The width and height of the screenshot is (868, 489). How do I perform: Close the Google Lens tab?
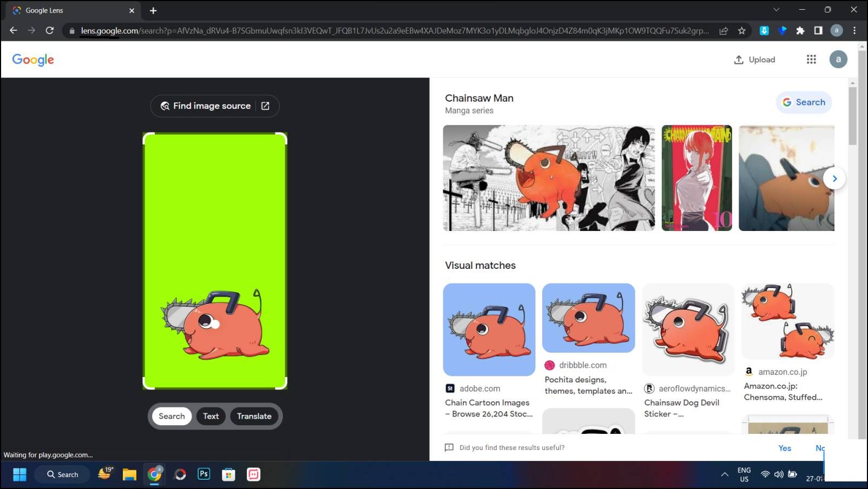(131, 10)
